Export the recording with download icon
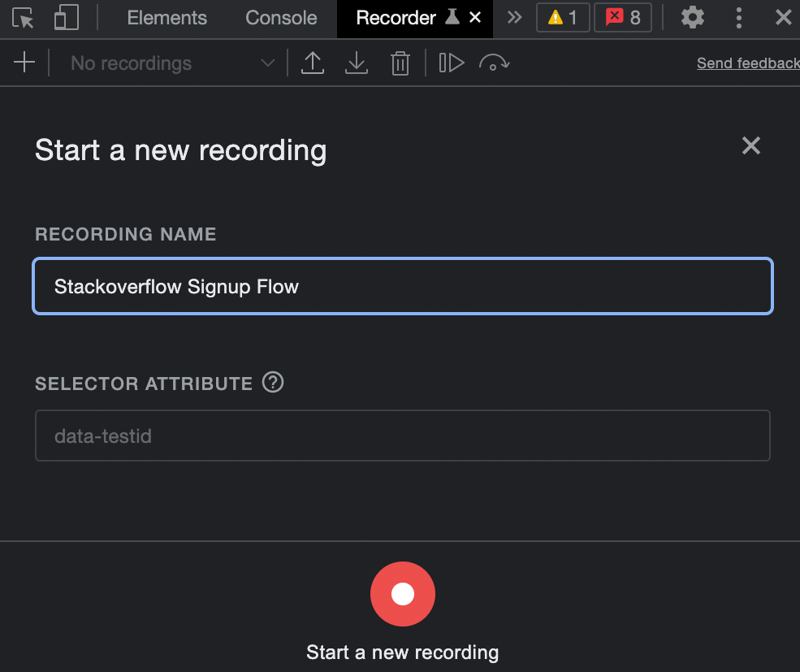The width and height of the screenshot is (800, 672). point(356,63)
